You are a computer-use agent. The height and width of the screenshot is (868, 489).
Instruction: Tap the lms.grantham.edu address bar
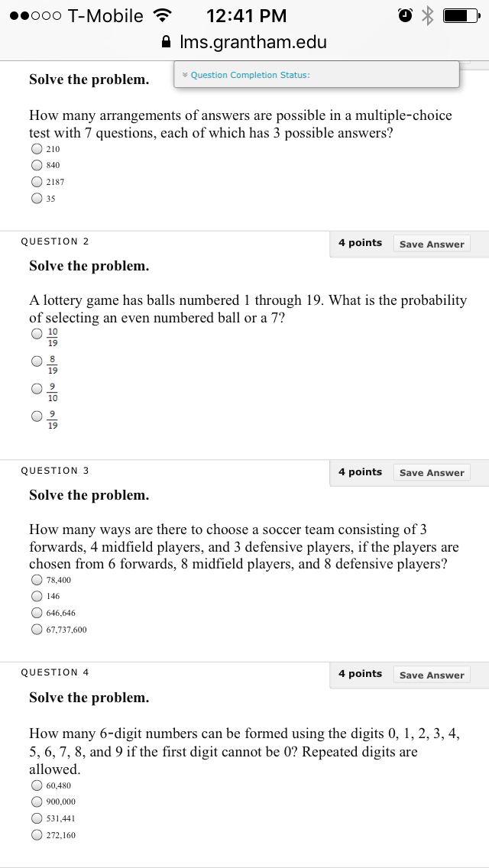point(244,41)
